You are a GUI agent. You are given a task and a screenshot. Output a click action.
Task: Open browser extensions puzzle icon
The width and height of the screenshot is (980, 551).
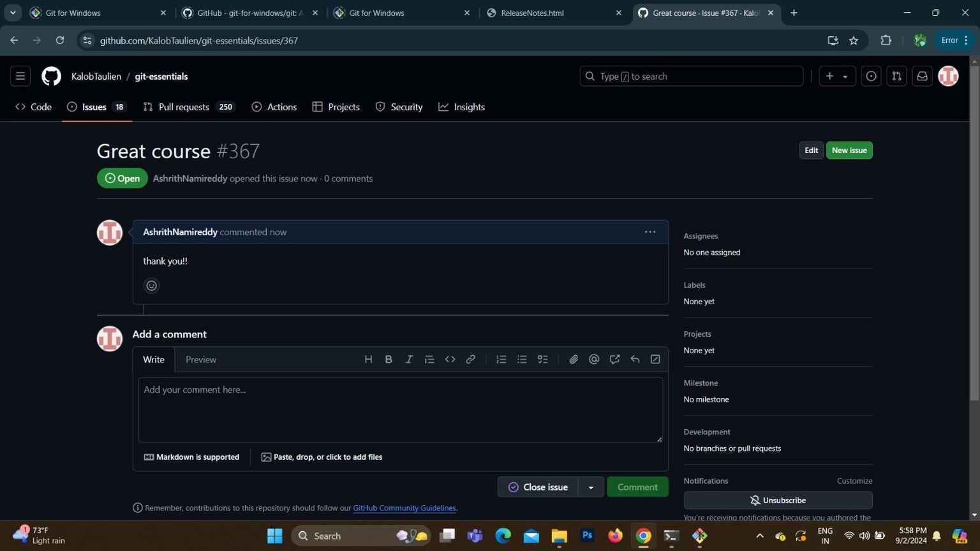[886, 40]
